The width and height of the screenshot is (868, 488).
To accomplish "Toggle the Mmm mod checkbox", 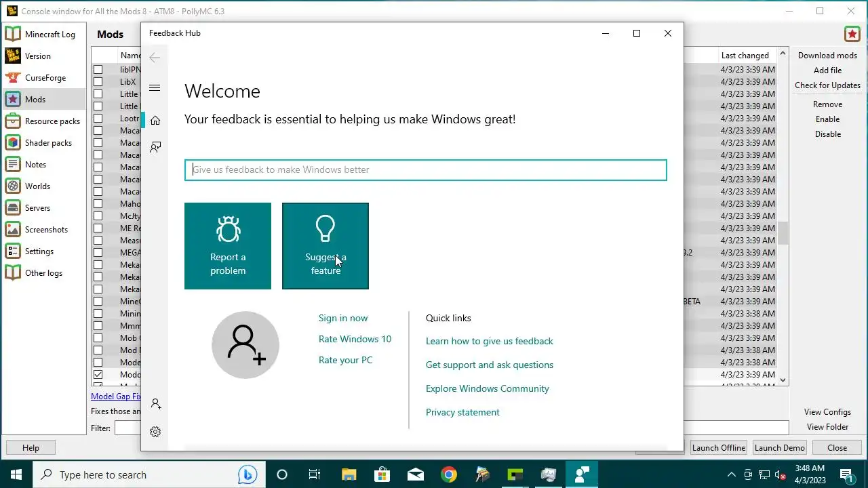I will coord(98,325).
